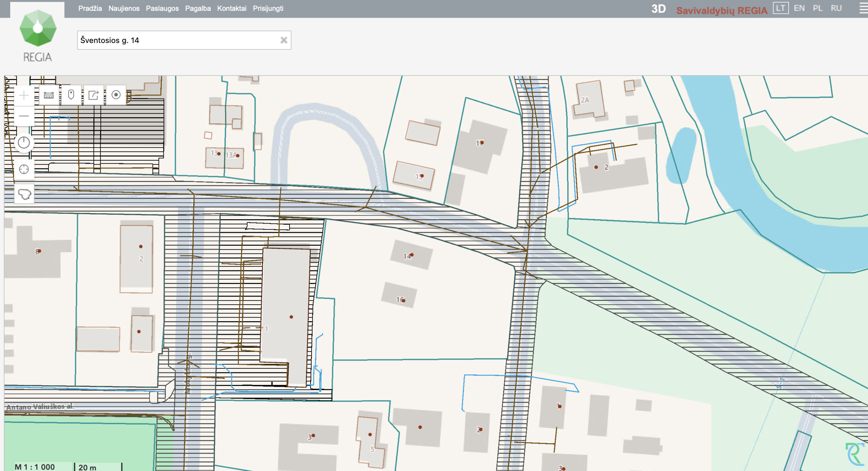Click the Prisijungti login link
Screen dimensions: 868x471
point(268,8)
